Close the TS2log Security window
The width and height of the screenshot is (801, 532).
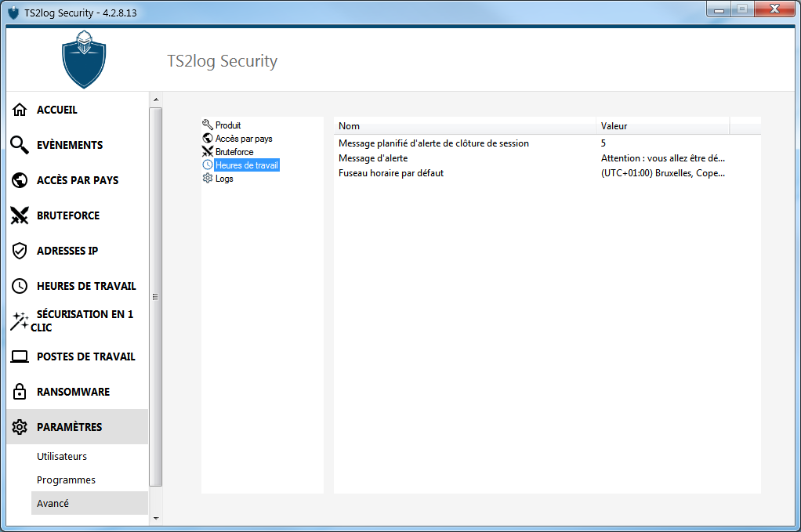pyautogui.click(x=774, y=9)
